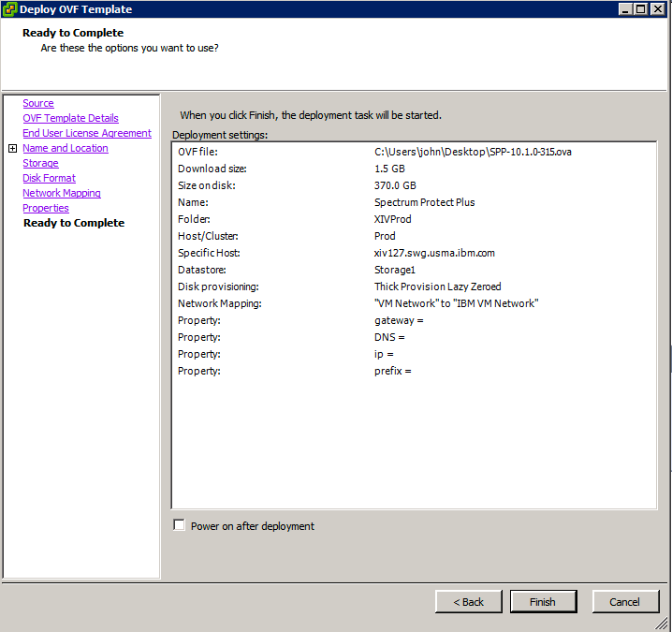
Task: Select the gateway property row
Action: pos(414,320)
